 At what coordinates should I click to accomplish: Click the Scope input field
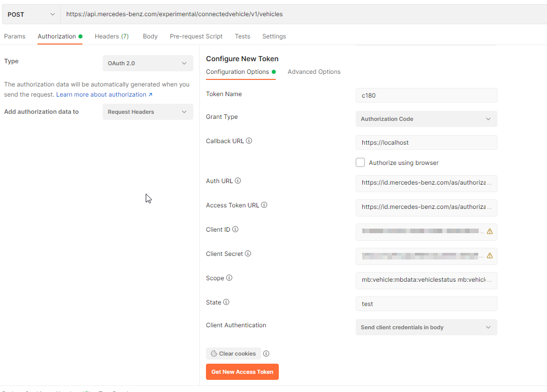pos(426,281)
